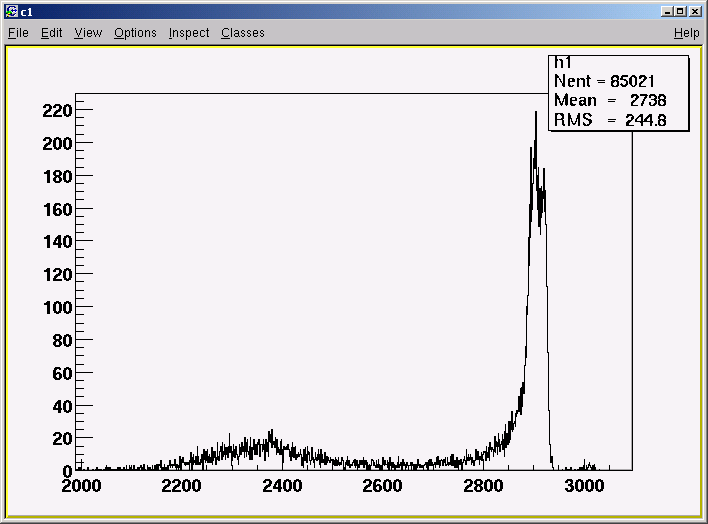Open the Options menu
The width and height of the screenshot is (708, 524).
[x=135, y=33]
